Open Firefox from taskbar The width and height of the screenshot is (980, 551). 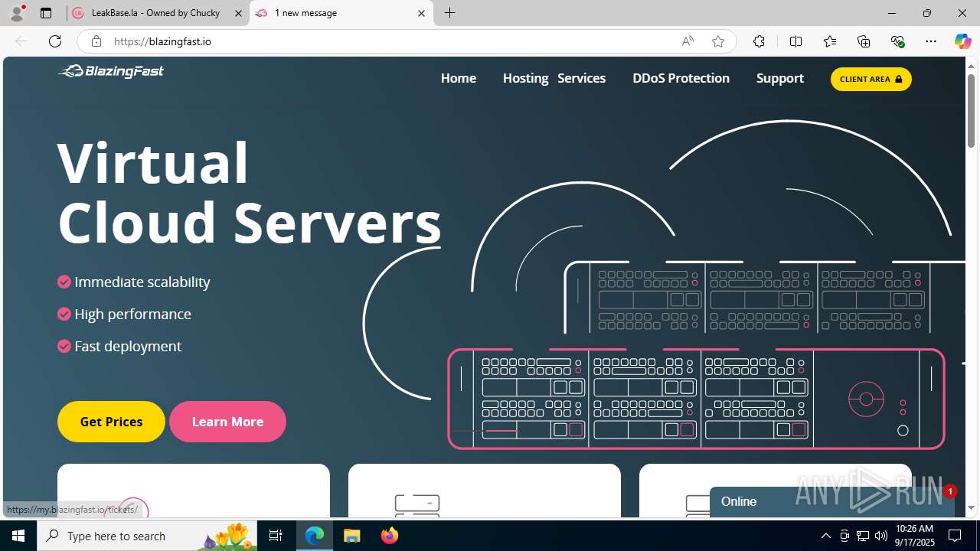pos(389,536)
